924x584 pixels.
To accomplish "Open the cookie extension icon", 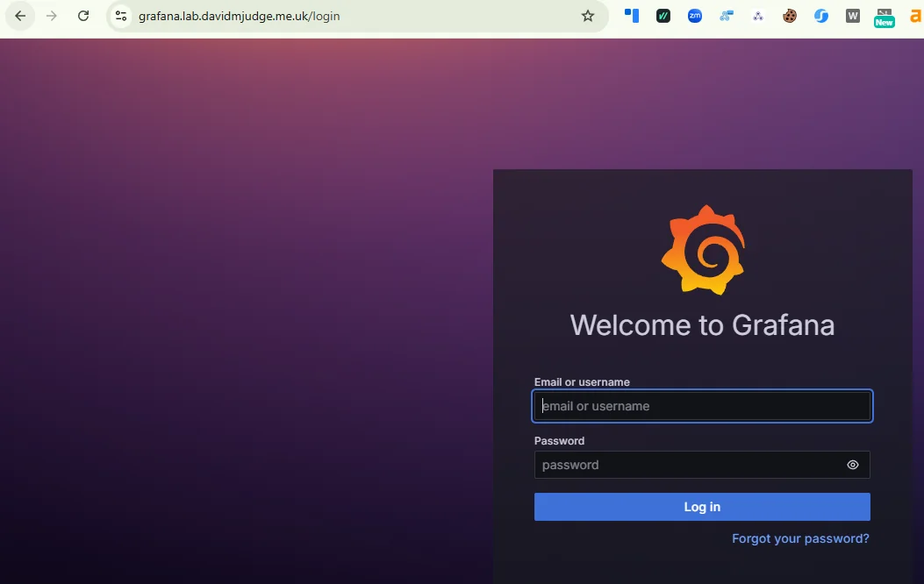I will pos(790,16).
